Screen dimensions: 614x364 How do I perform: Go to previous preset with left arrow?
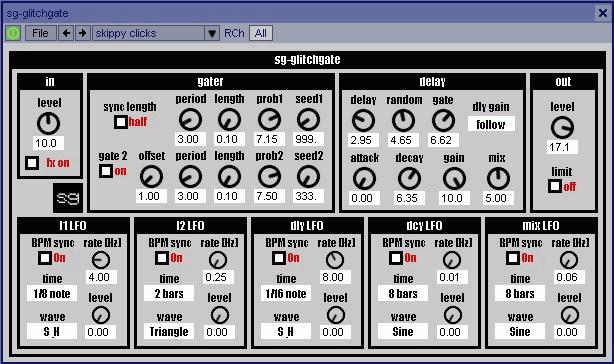tap(66, 33)
